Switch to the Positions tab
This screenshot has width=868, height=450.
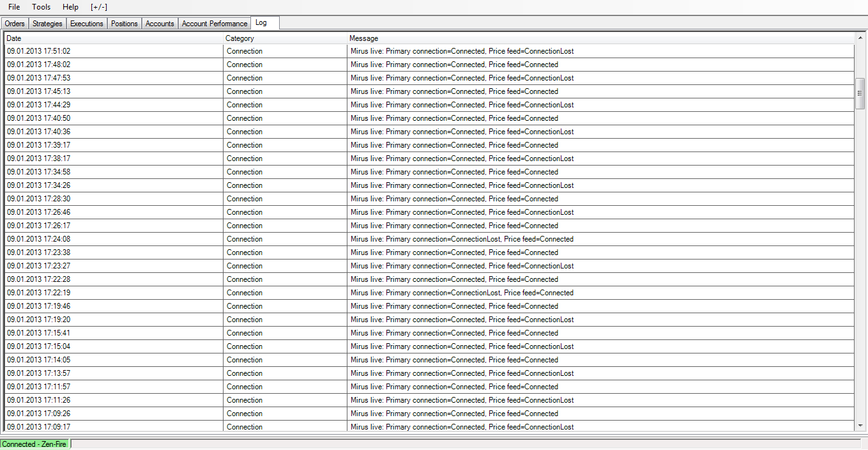[x=125, y=24]
